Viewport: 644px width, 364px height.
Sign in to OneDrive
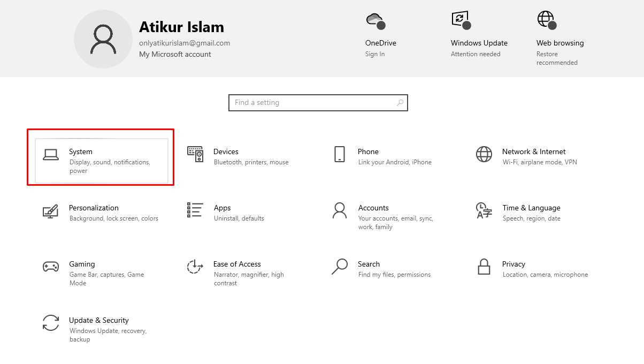pyautogui.click(x=374, y=54)
